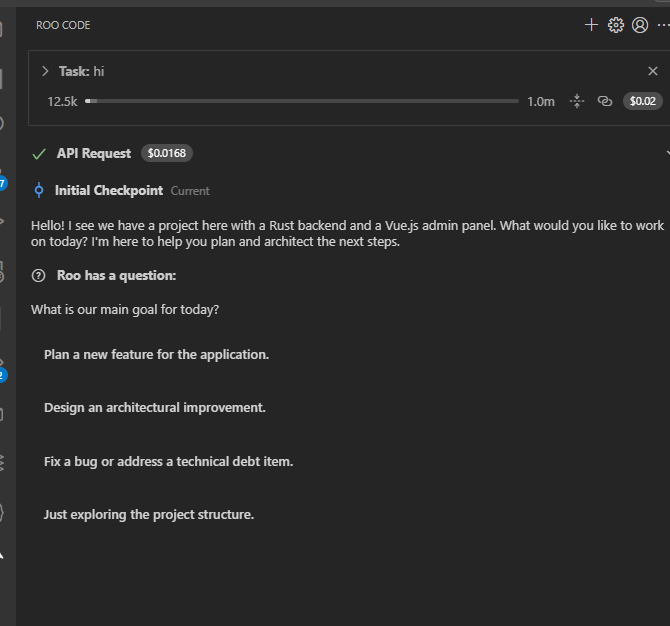Click the 12.5k token count label
The height and width of the screenshot is (626, 670).
pos(62,101)
